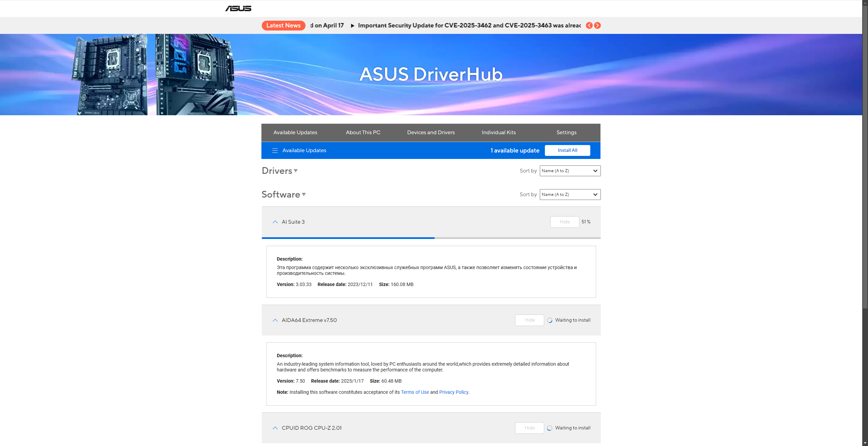
Task: Collapse the AI Suite 3 details chevron
Action: click(x=275, y=222)
